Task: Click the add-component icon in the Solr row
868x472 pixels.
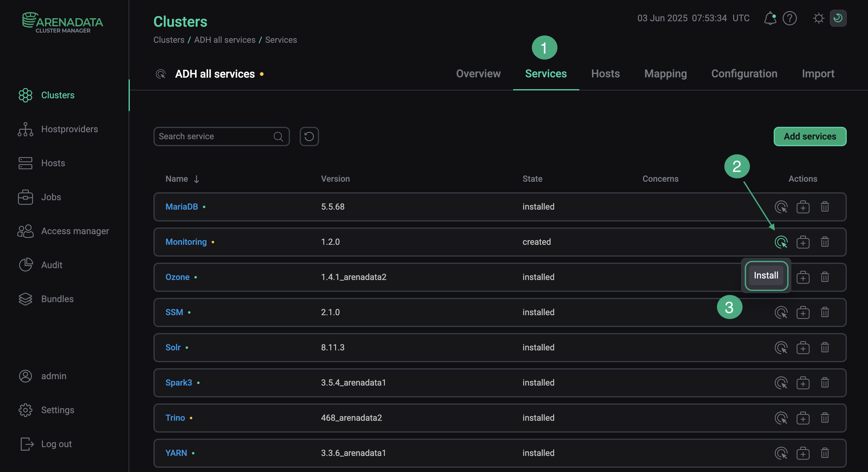Action: pyautogui.click(x=803, y=347)
